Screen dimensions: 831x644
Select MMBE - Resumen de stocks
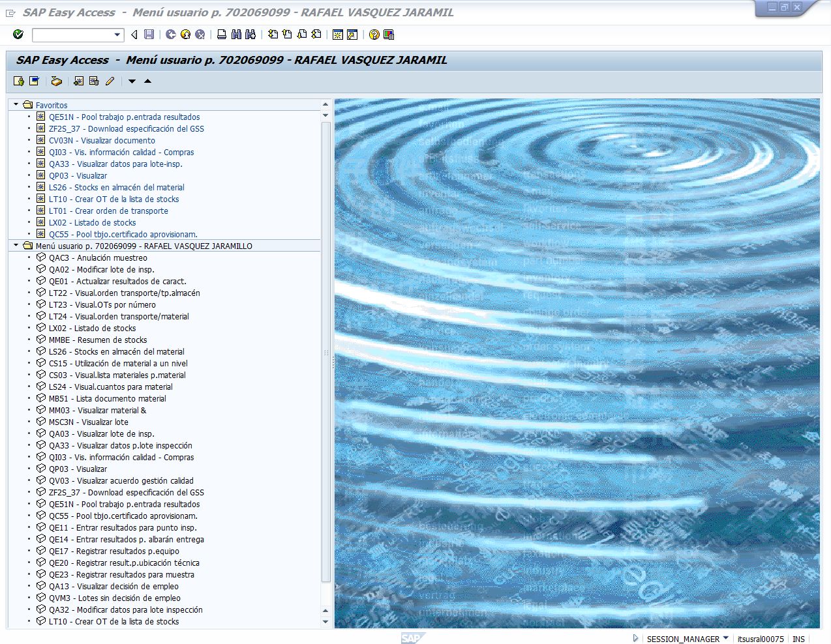[98, 340]
